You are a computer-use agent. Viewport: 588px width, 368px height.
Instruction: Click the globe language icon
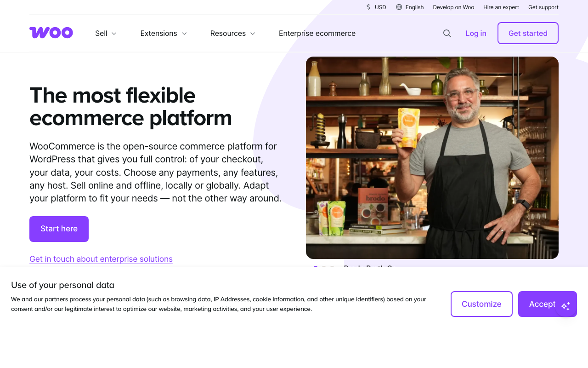click(399, 7)
